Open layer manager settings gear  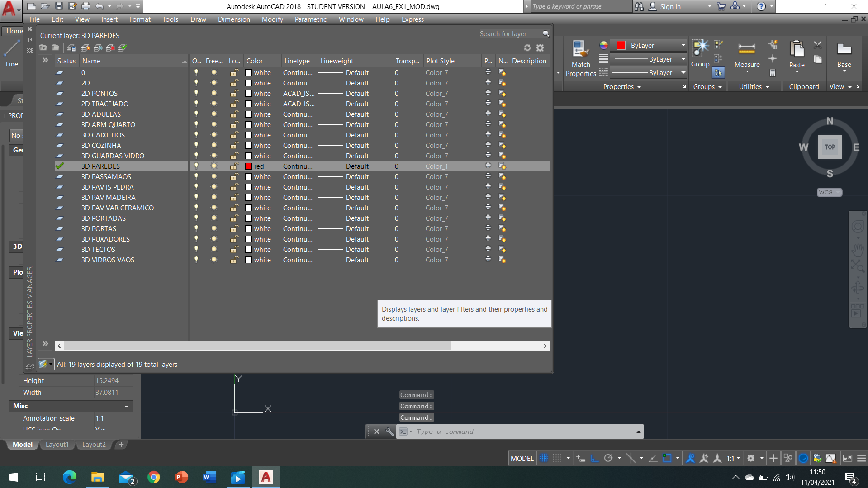pyautogui.click(x=540, y=48)
